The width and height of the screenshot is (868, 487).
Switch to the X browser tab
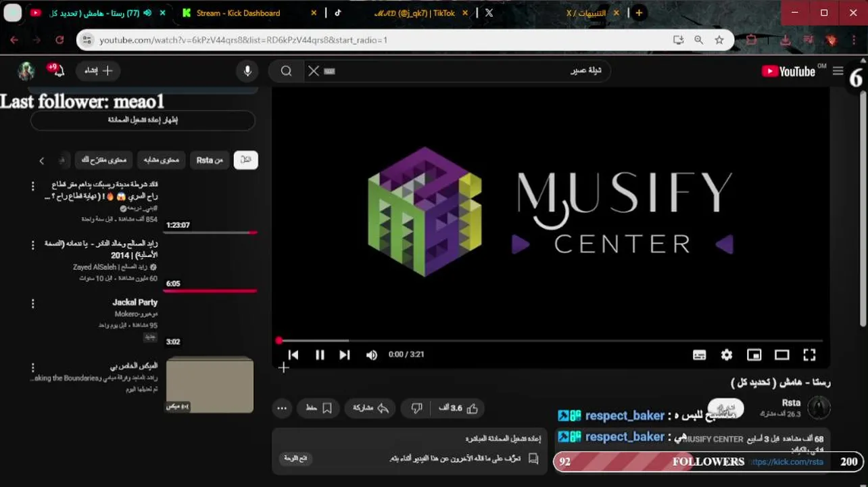click(x=489, y=13)
